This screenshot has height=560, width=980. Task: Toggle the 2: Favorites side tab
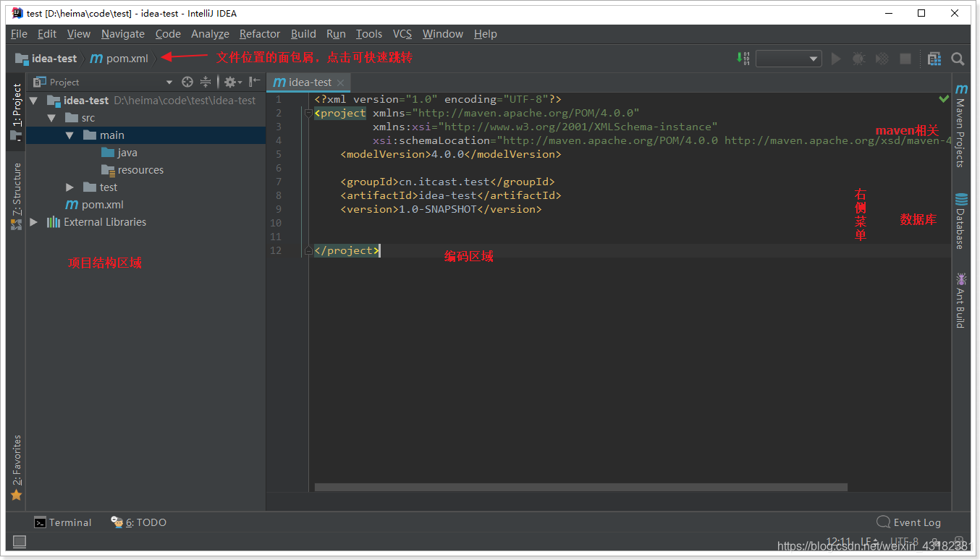[16, 467]
